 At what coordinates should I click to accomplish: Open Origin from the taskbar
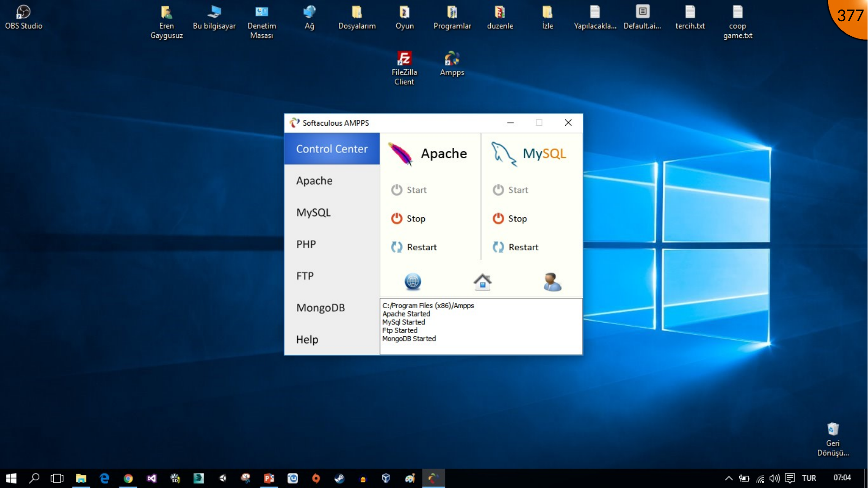click(316, 478)
